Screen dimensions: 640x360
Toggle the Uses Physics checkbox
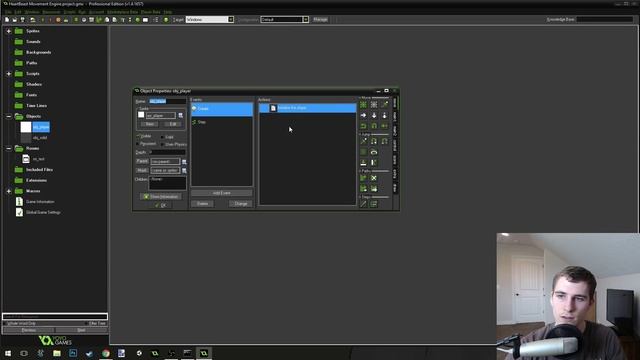pos(162,144)
